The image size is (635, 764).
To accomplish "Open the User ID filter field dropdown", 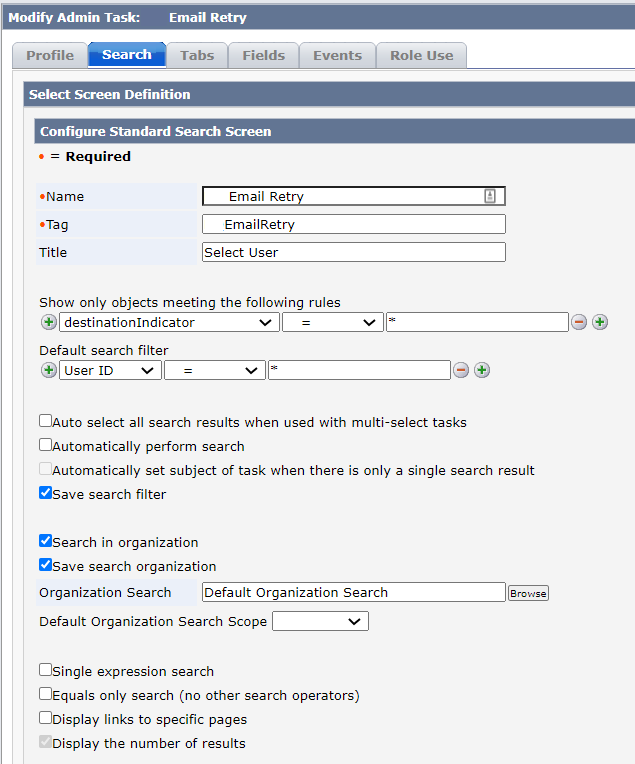I will point(110,371).
